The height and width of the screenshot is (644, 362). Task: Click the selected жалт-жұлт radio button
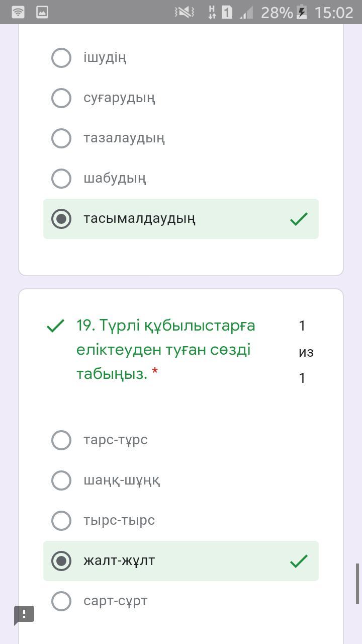[x=61, y=561]
